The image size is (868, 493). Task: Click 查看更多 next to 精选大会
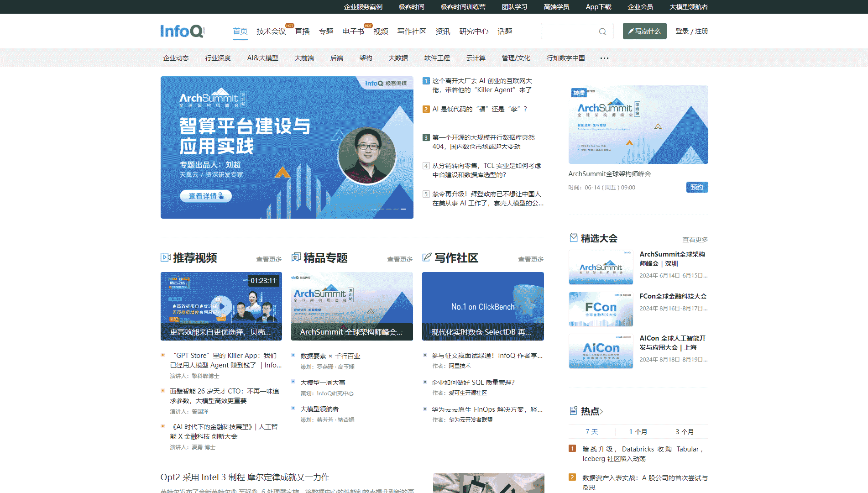695,239
